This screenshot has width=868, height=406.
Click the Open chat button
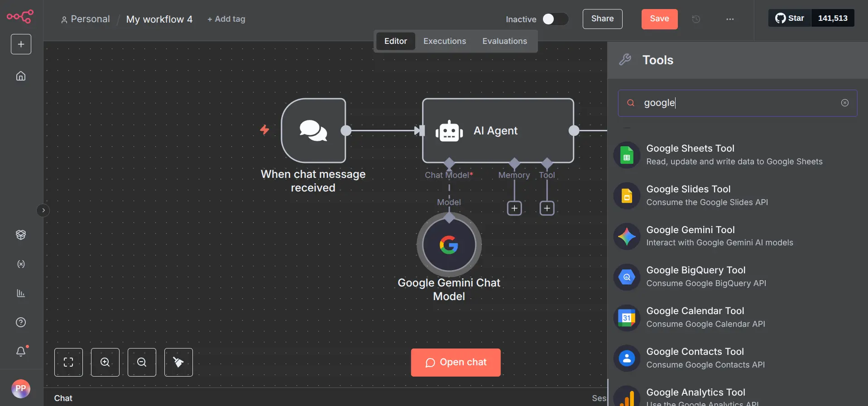click(456, 363)
